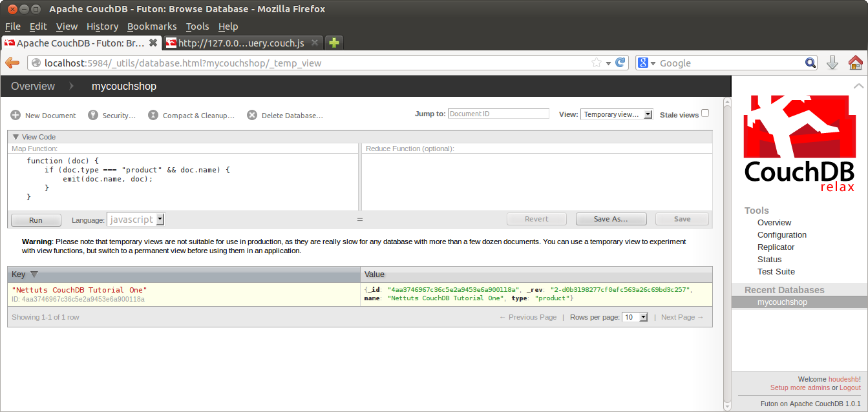Click mycouchshop in the breadcrumb bar

pos(124,86)
